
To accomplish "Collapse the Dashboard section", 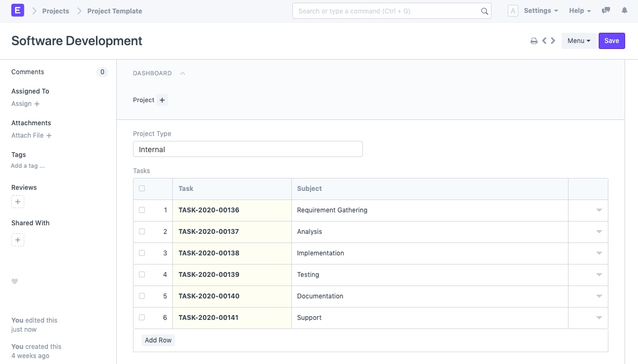I will 182,73.
